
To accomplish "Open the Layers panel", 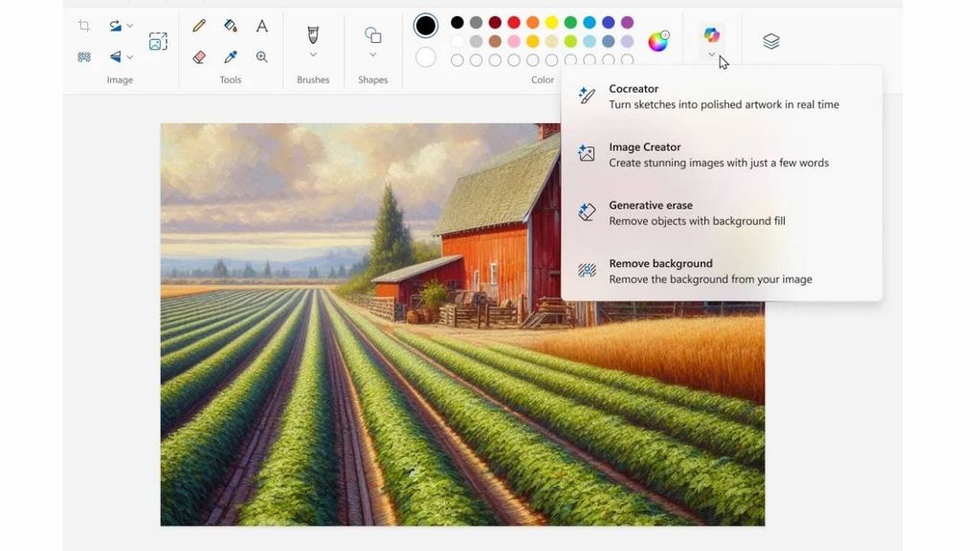I will point(771,41).
